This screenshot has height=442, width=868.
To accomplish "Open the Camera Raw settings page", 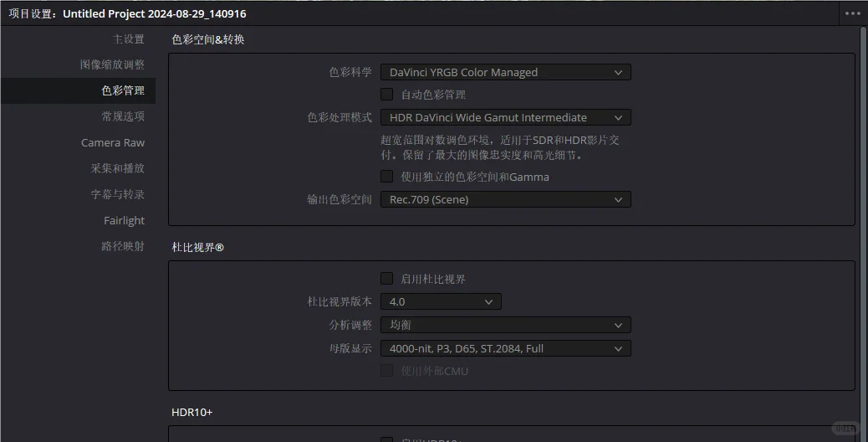I will [x=113, y=142].
